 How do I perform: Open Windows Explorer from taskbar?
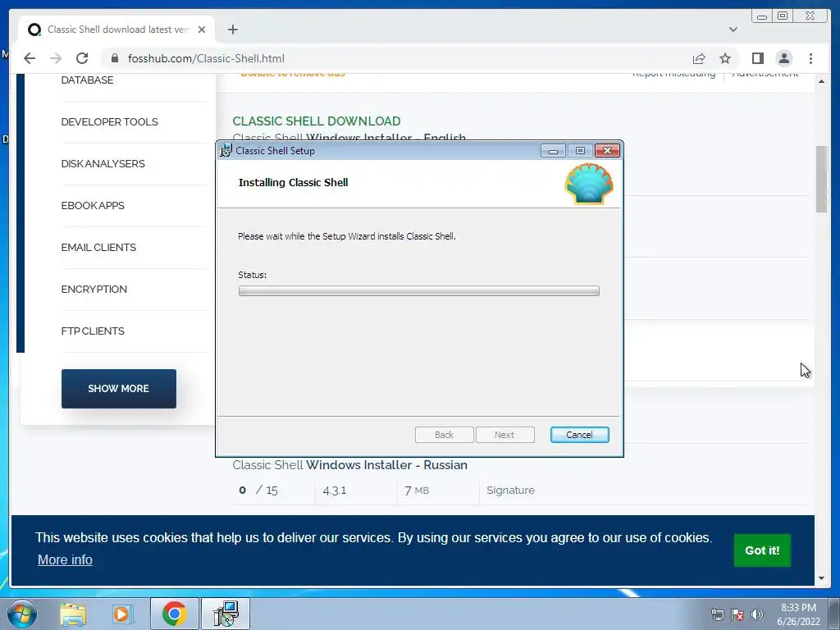click(73, 614)
